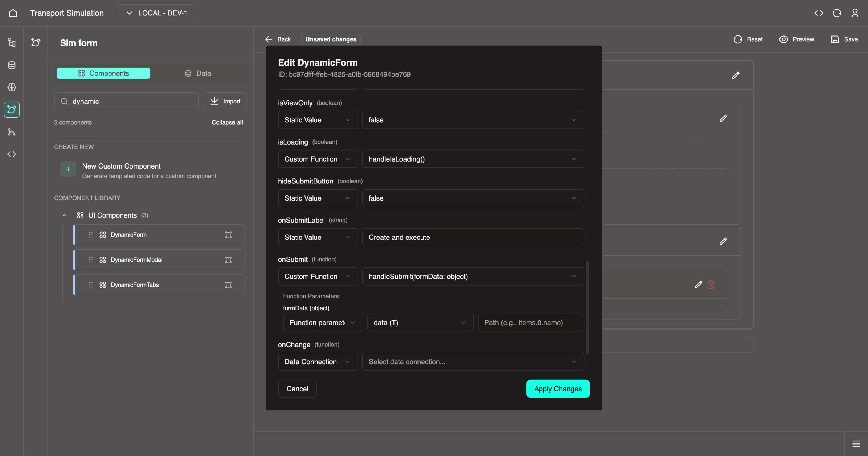The width and height of the screenshot is (868, 456).
Task: Select DynamicFormTabs in component library
Action: tap(159, 285)
